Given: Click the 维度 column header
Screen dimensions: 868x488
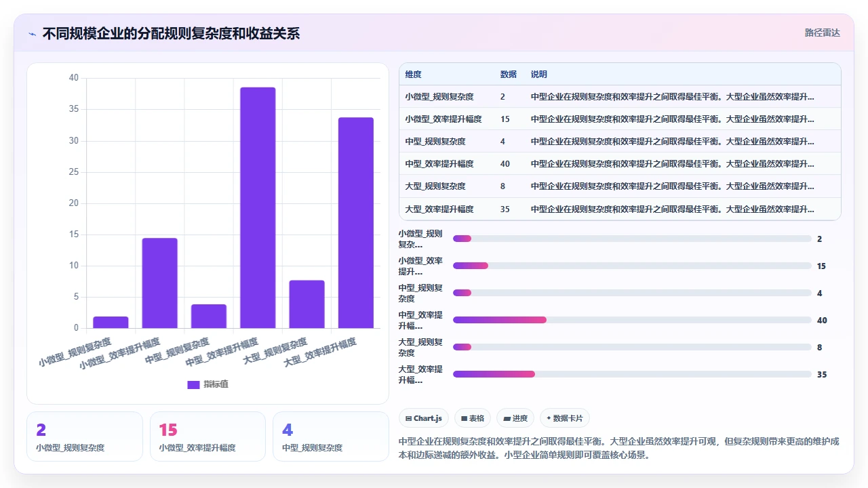Looking at the screenshot, I should point(413,75).
